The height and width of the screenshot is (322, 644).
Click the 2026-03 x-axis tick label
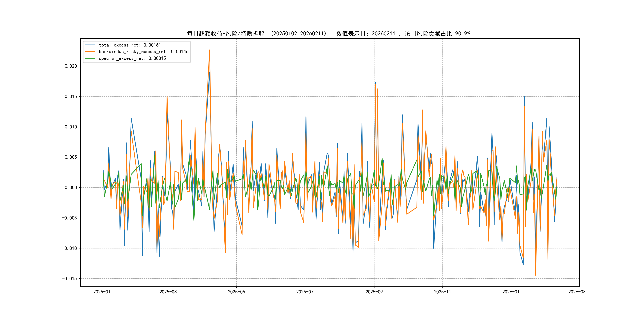[x=577, y=292]
